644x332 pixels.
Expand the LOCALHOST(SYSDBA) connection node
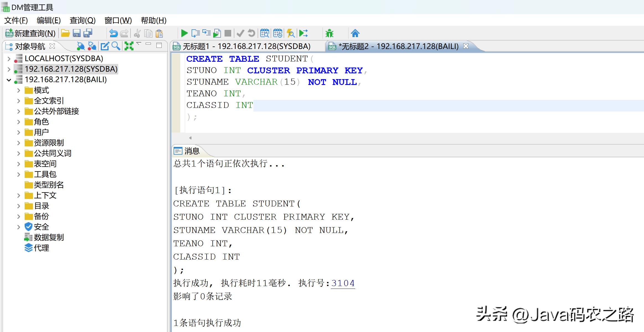(x=9, y=59)
